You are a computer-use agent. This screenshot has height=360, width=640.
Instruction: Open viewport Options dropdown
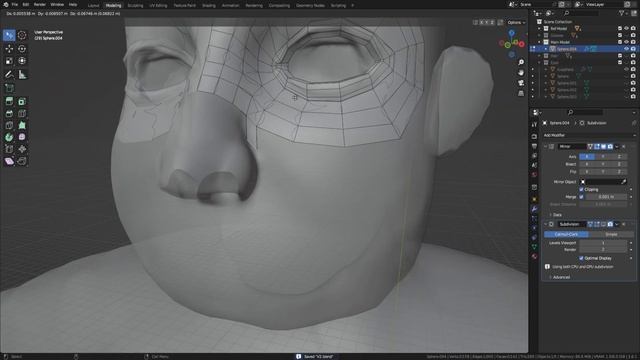516,22
